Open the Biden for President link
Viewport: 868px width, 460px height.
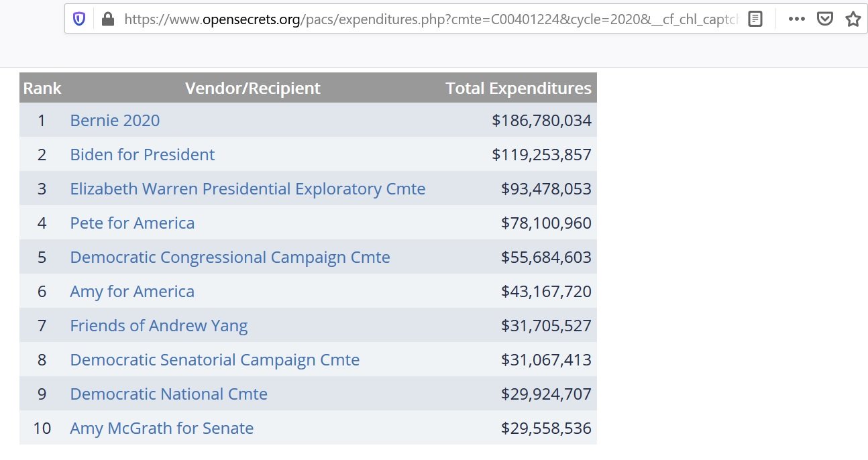pos(142,155)
